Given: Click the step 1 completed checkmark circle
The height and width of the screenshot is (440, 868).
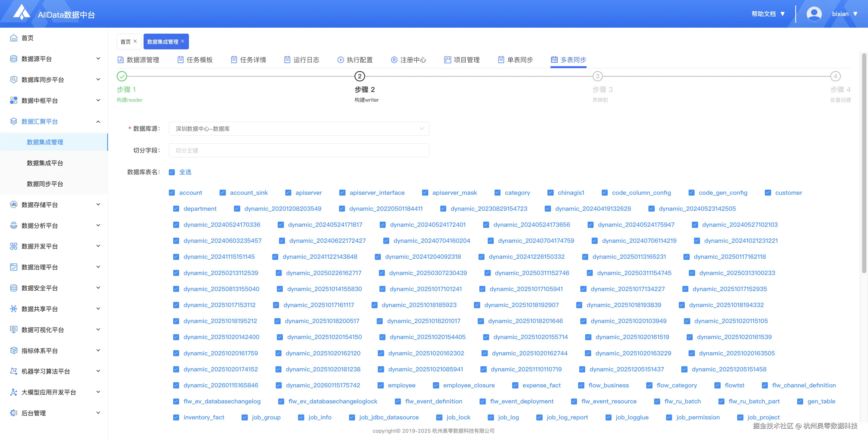Looking at the screenshot, I should click(x=122, y=76).
